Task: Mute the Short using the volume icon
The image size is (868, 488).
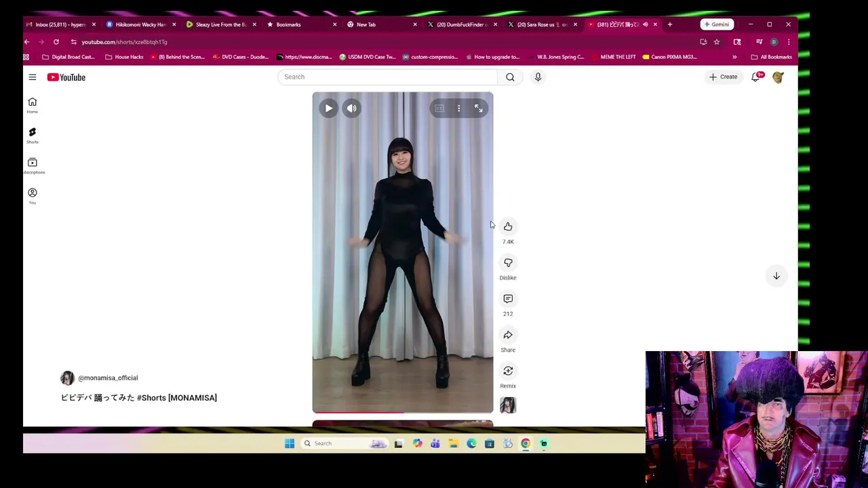Action: [x=351, y=108]
